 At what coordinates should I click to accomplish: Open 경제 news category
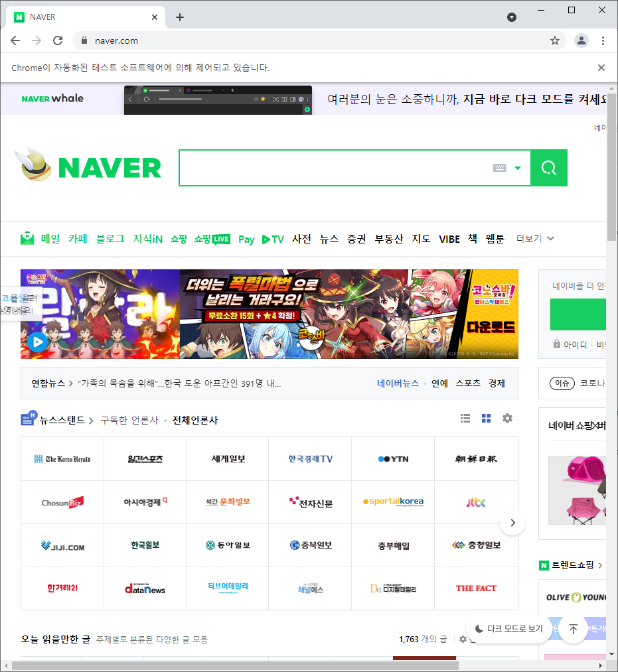click(x=497, y=383)
